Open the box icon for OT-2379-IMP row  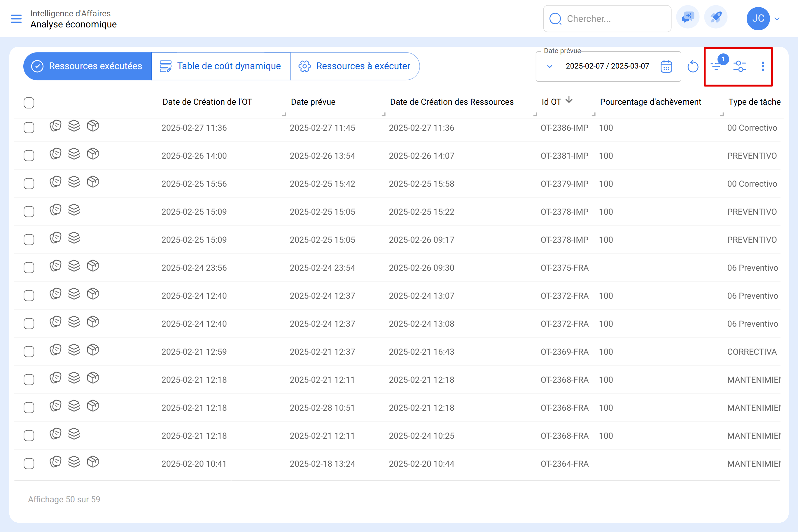[x=93, y=182]
